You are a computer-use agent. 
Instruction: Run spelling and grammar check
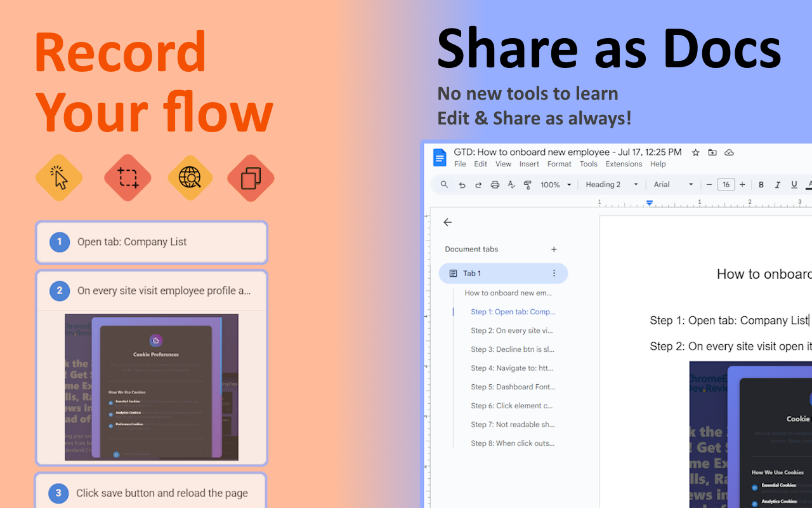click(x=511, y=185)
